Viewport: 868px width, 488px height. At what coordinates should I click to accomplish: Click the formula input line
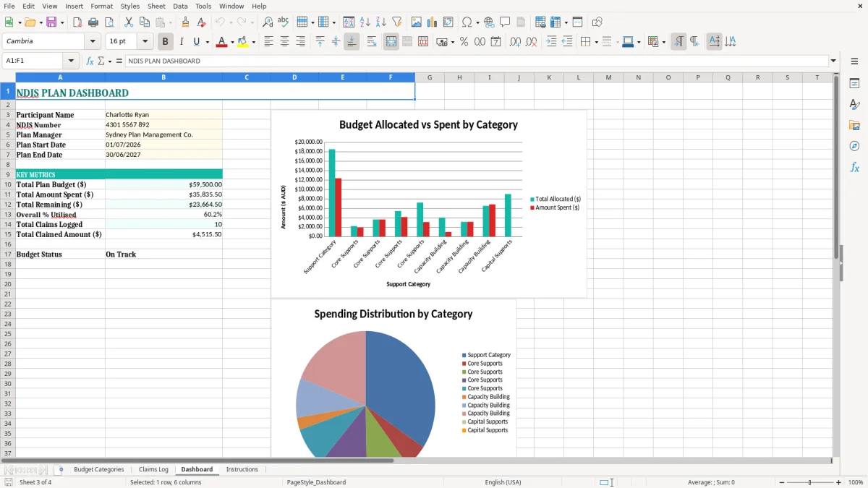476,61
